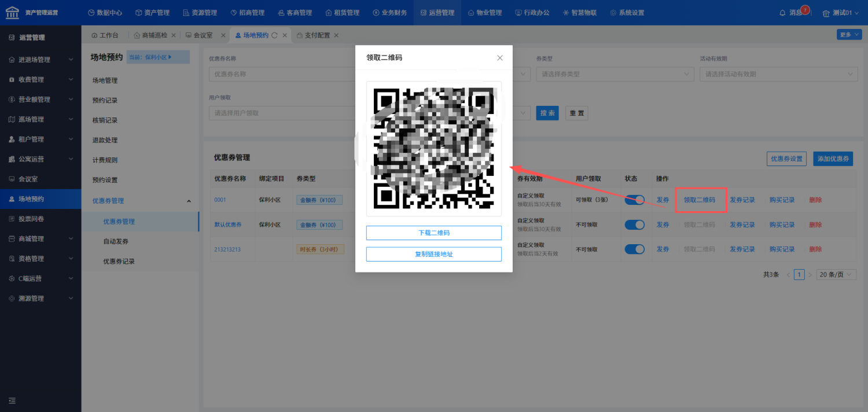The image size is (868, 412).
Task: Click 领取二维码 for coupon 0001
Action: (x=700, y=200)
